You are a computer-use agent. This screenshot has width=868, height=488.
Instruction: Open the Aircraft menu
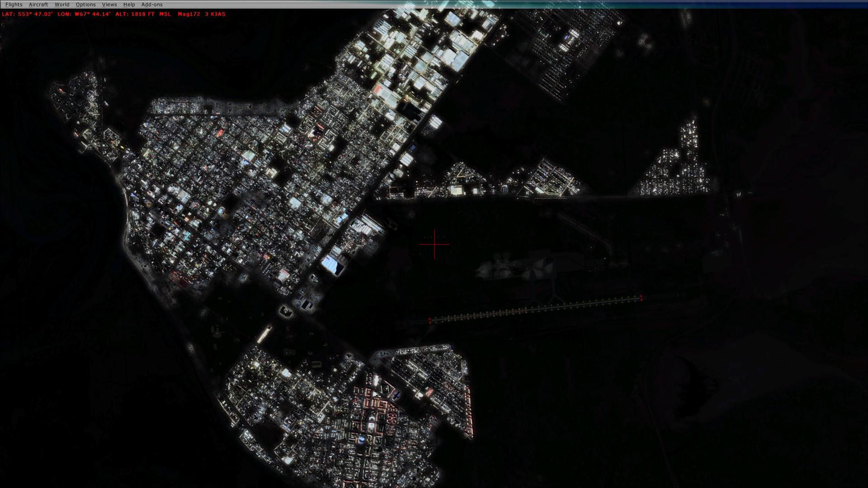tap(38, 5)
